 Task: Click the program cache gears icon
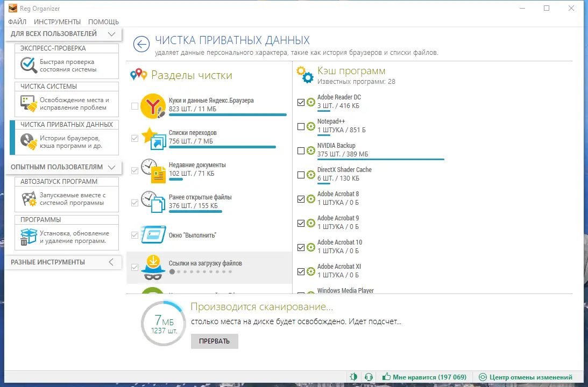pos(304,75)
